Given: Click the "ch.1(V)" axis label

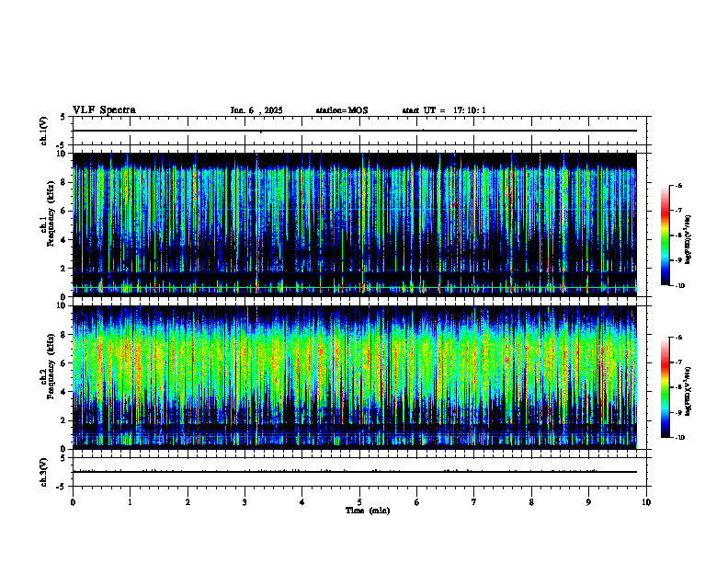Looking at the screenshot, I should point(43,131).
